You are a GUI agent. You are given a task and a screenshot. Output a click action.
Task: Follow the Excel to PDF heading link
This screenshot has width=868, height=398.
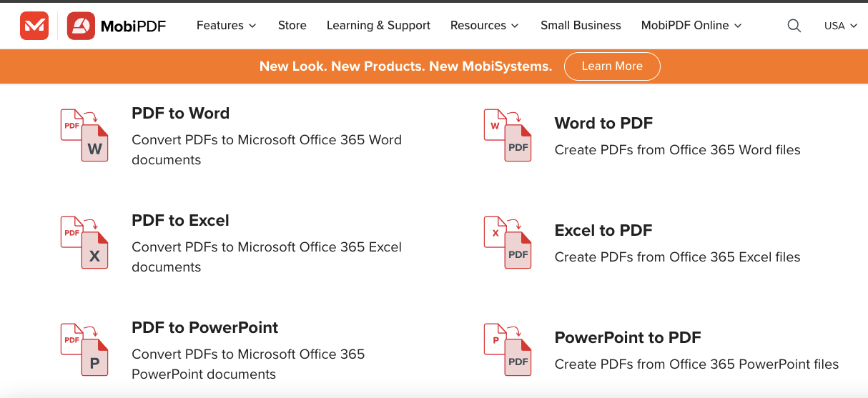(x=603, y=231)
